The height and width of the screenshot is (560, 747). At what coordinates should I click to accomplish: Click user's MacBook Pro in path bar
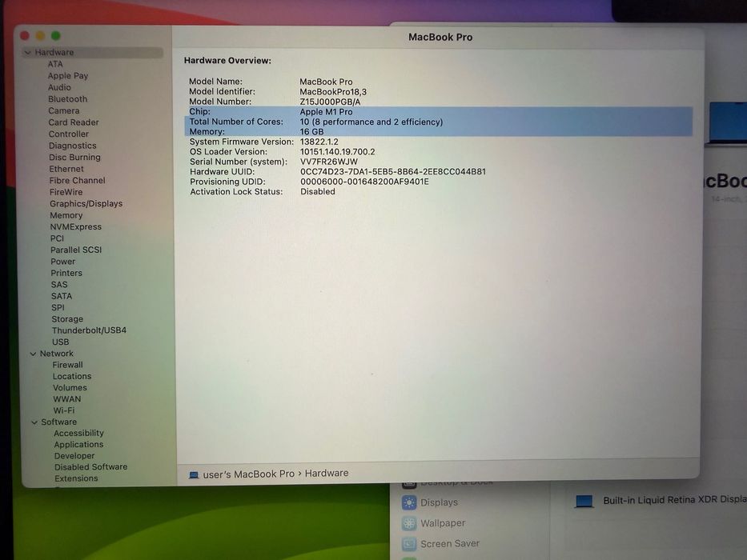pos(249,474)
